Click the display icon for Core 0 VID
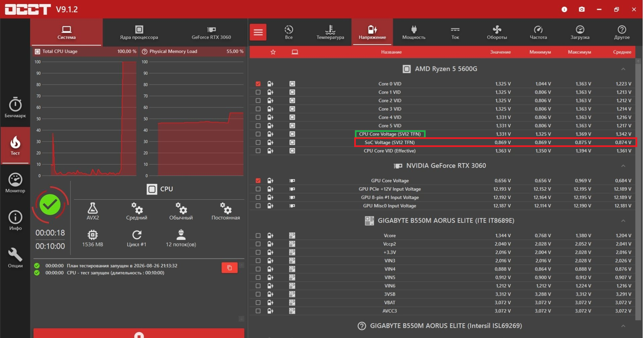The height and width of the screenshot is (338, 644). coord(292,84)
